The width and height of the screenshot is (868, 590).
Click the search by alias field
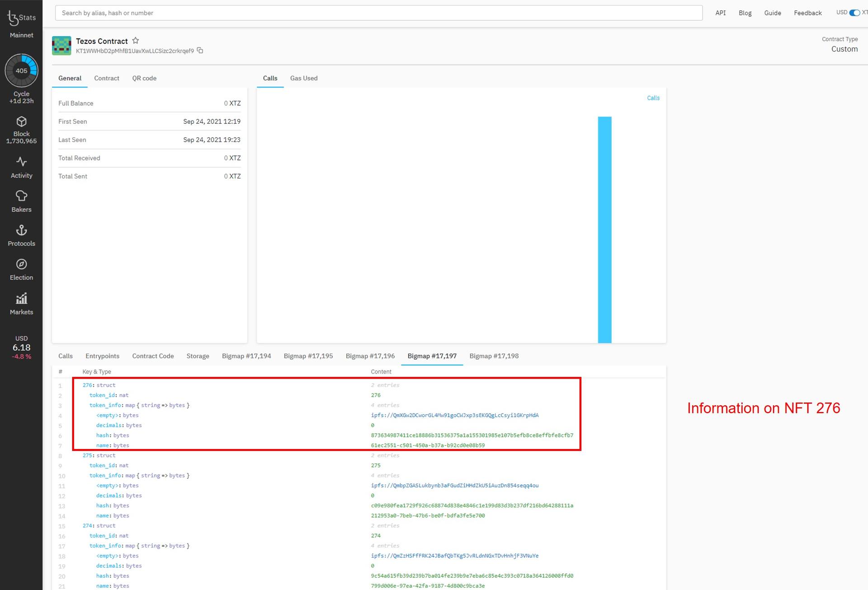[378, 13]
